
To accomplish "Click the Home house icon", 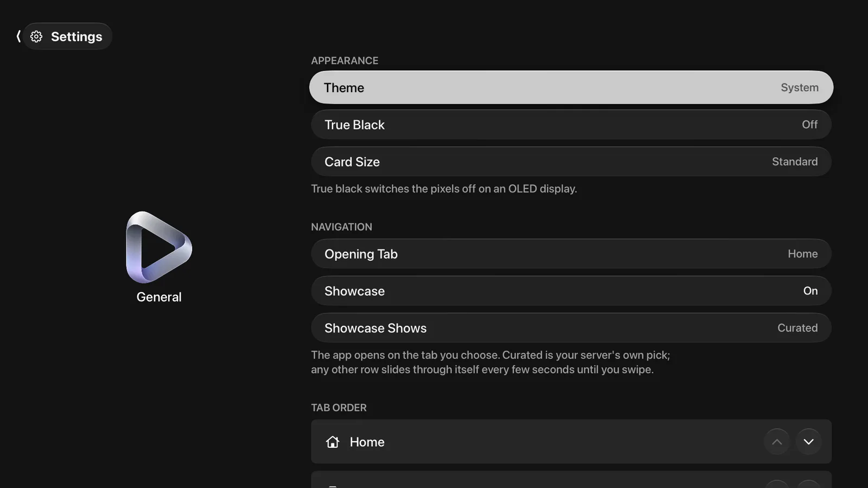I will pos(333,442).
